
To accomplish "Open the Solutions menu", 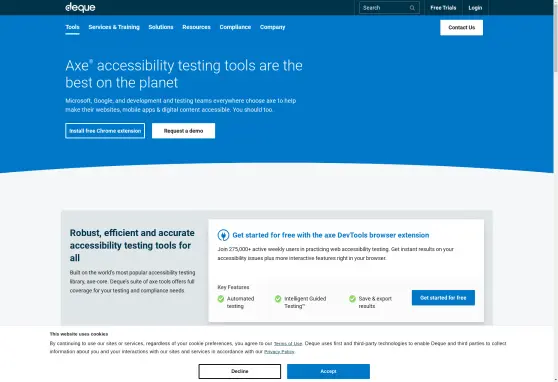I will coord(161,27).
